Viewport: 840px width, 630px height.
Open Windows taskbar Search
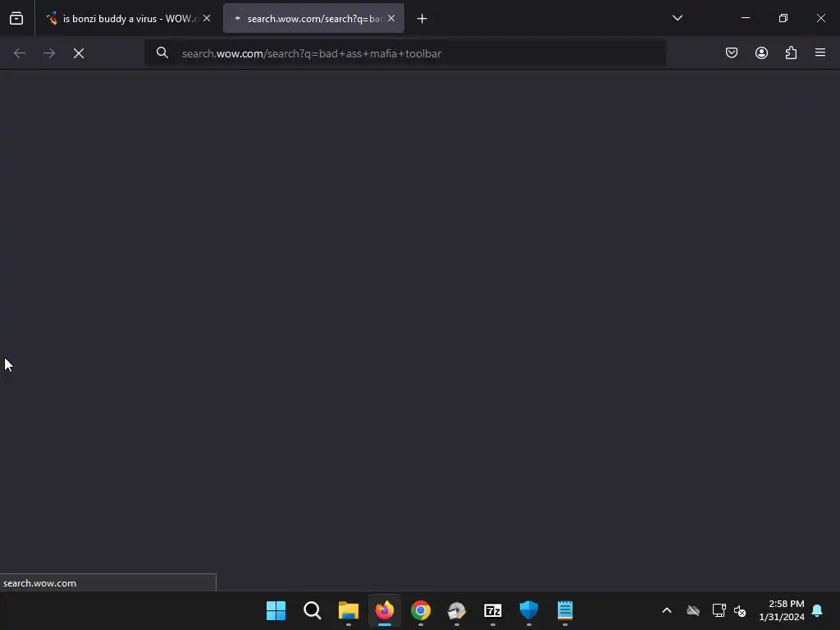click(313, 610)
